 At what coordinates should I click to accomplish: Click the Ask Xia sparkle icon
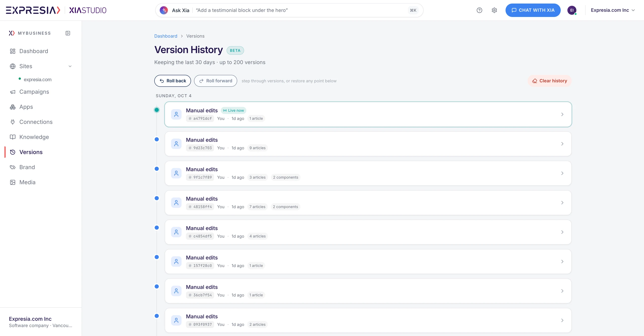(164, 10)
